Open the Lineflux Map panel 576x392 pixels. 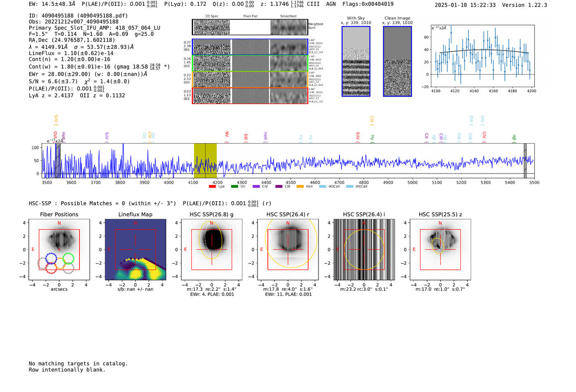[135, 250]
